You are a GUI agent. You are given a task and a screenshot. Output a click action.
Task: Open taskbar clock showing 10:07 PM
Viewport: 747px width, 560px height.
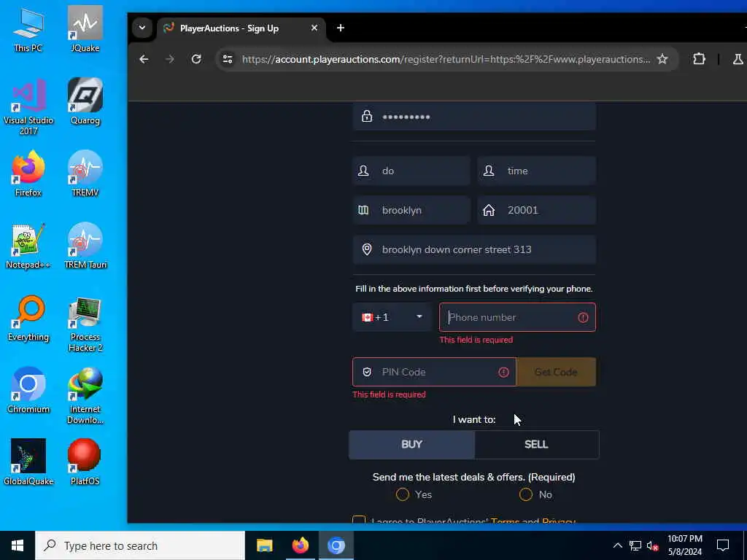(684, 545)
